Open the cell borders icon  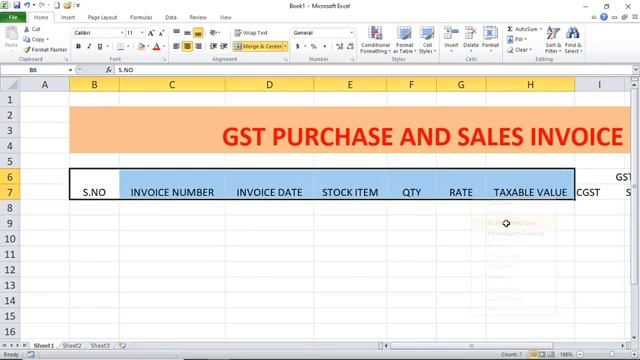pyautogui.click(x=120, y=47)
